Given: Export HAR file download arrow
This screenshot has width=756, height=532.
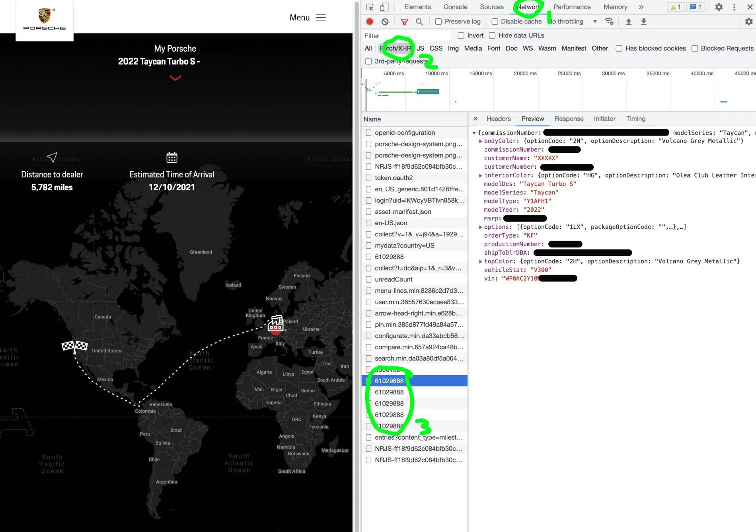Looking at the screenshot, I should point(643,21).
